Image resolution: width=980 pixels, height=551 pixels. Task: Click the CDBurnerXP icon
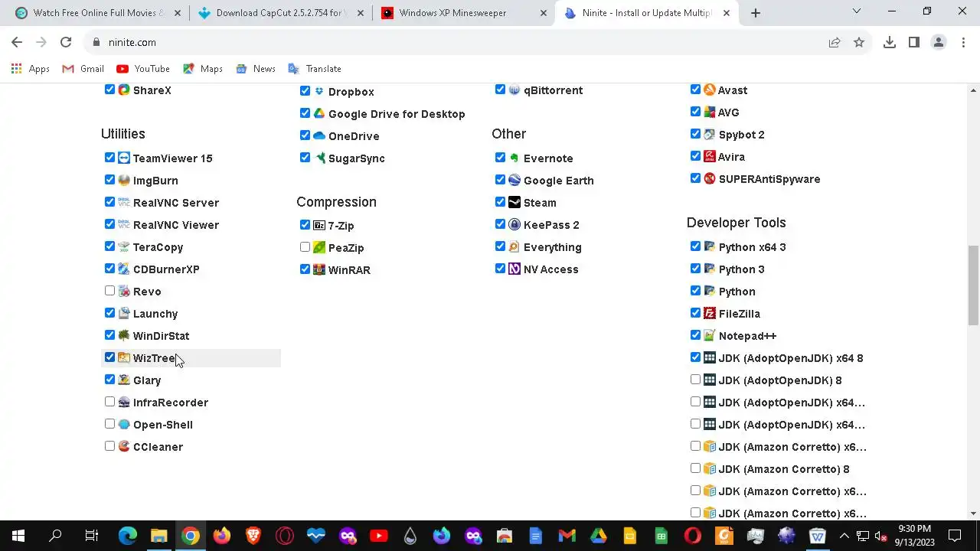(124, 269)
